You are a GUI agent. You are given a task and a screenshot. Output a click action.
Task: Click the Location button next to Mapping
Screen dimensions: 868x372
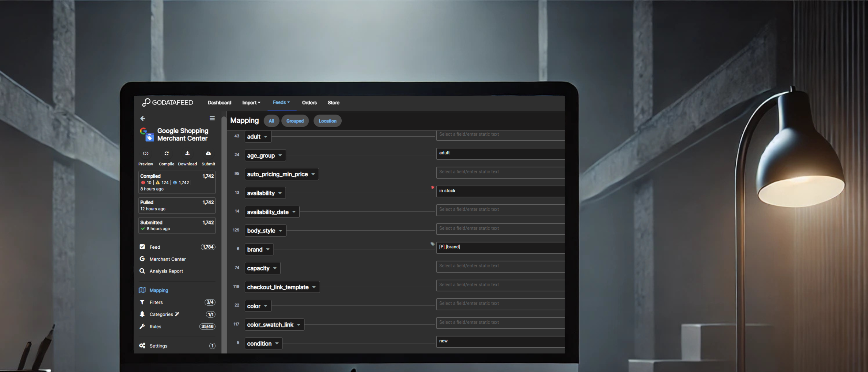327,121
